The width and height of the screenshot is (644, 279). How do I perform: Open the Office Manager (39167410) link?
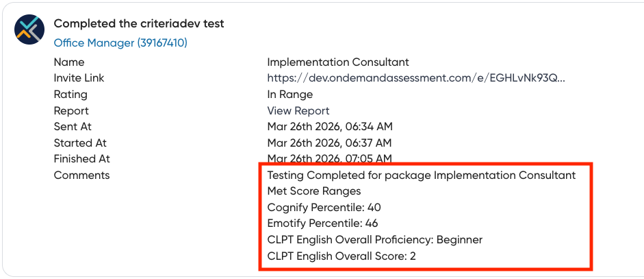(x=120, y=43)
